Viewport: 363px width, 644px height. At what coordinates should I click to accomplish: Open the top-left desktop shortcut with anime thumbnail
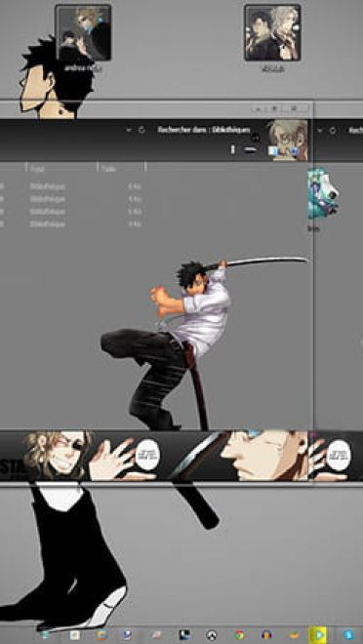(83, 32)
